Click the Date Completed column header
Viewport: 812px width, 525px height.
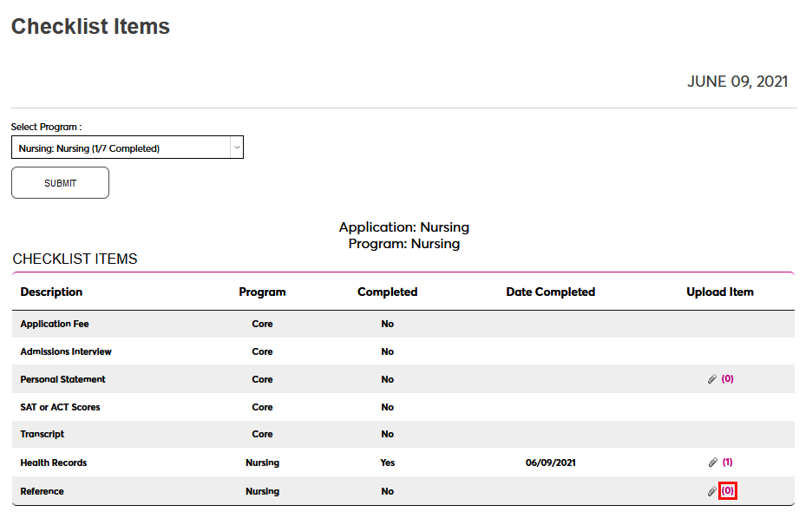tap(550, 292)
